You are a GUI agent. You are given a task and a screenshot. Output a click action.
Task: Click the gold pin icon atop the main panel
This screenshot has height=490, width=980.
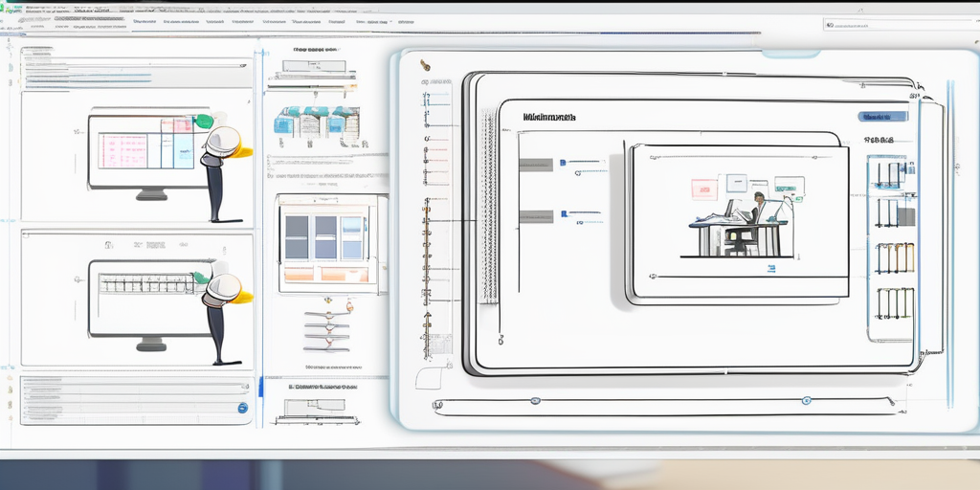424,65
